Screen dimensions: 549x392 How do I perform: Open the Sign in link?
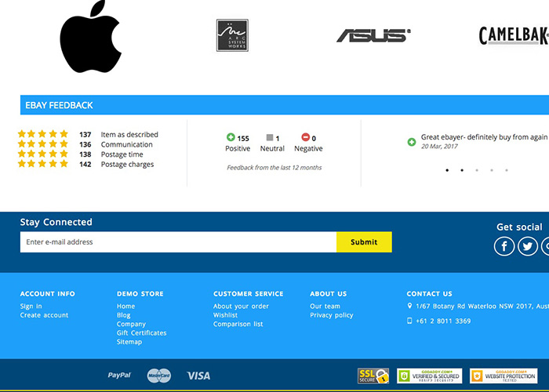point(31,307)
